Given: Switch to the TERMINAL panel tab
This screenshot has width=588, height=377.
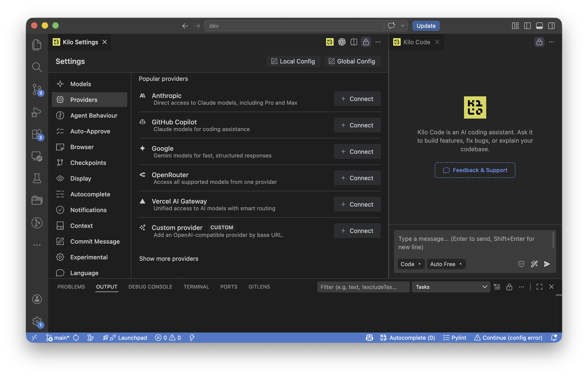Looking at the screenshot, I should (x=196, y=287).
